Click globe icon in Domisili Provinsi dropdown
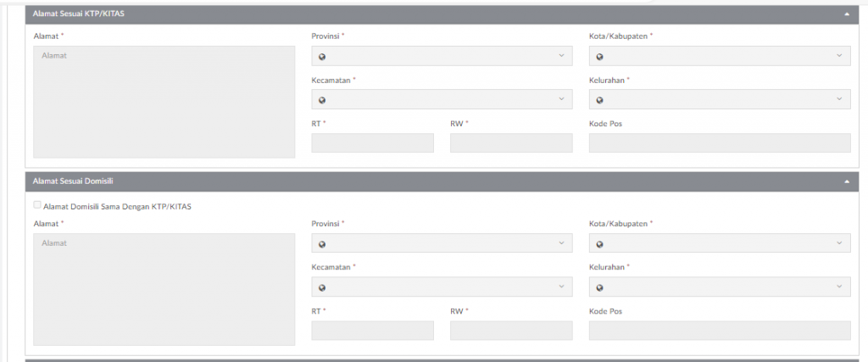This screenshot has width=868, height=362. pos(321,244)
